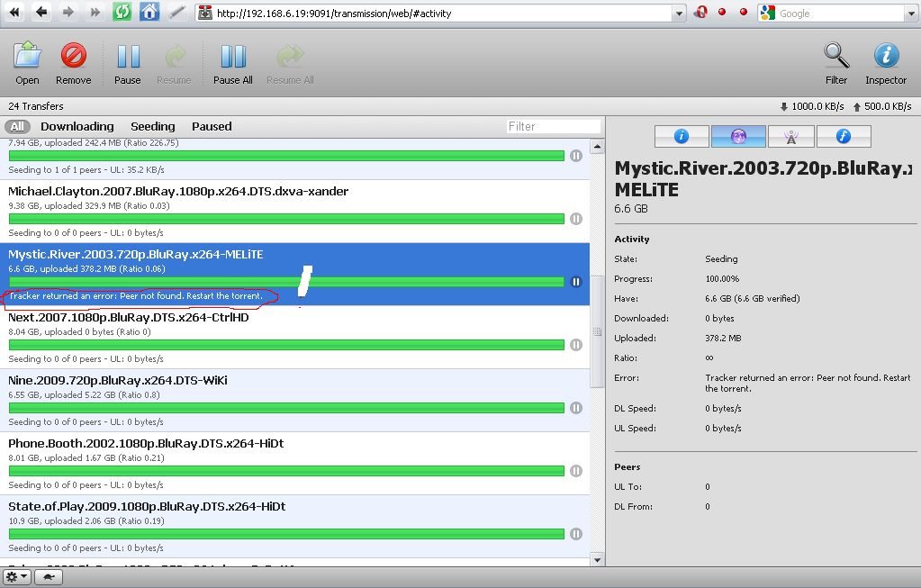Click browser Rewind button

pos(14,12)
